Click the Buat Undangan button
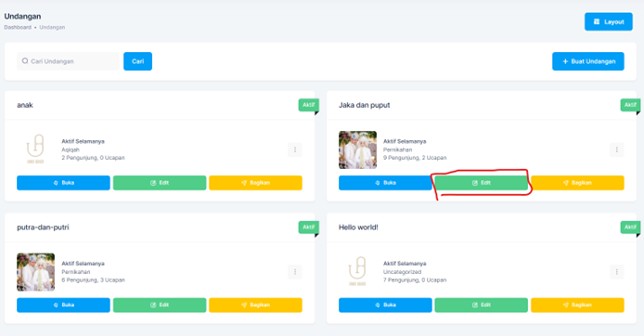Image resolution: width=644 pixels, height=336 pixels. pyautogui.click(x=588, y=61)
